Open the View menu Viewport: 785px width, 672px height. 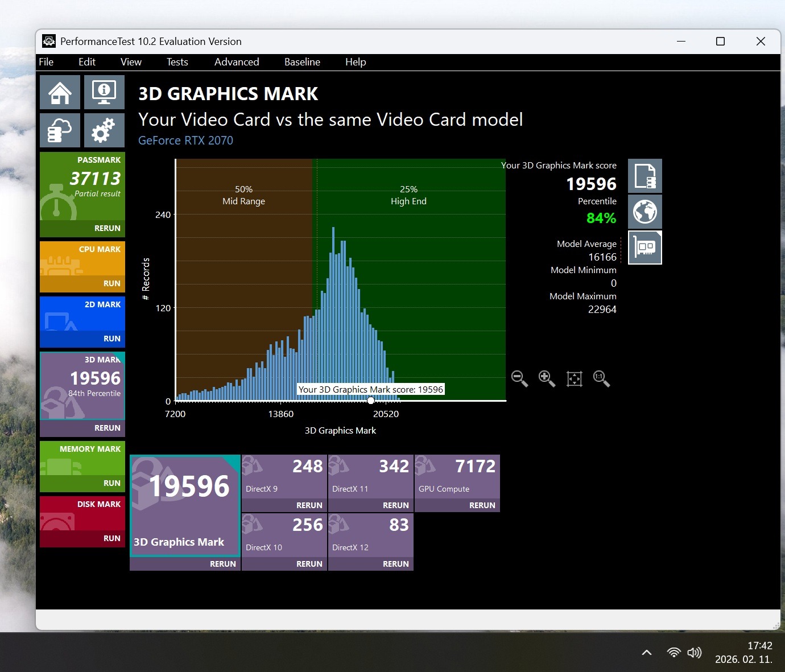(131, 62)
